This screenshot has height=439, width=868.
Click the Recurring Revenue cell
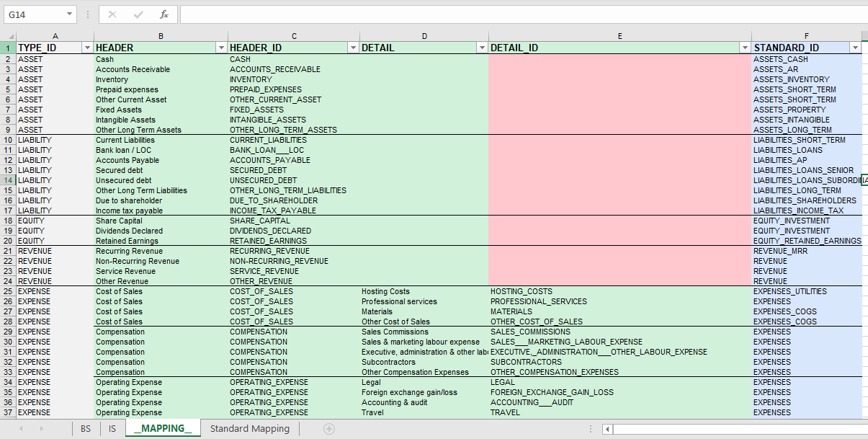[x=161, y=251]
